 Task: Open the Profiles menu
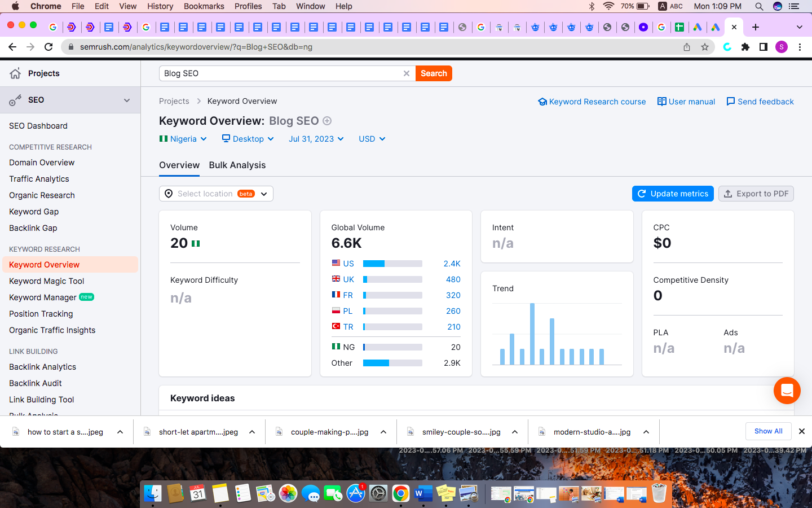click(x=248, y=6)
